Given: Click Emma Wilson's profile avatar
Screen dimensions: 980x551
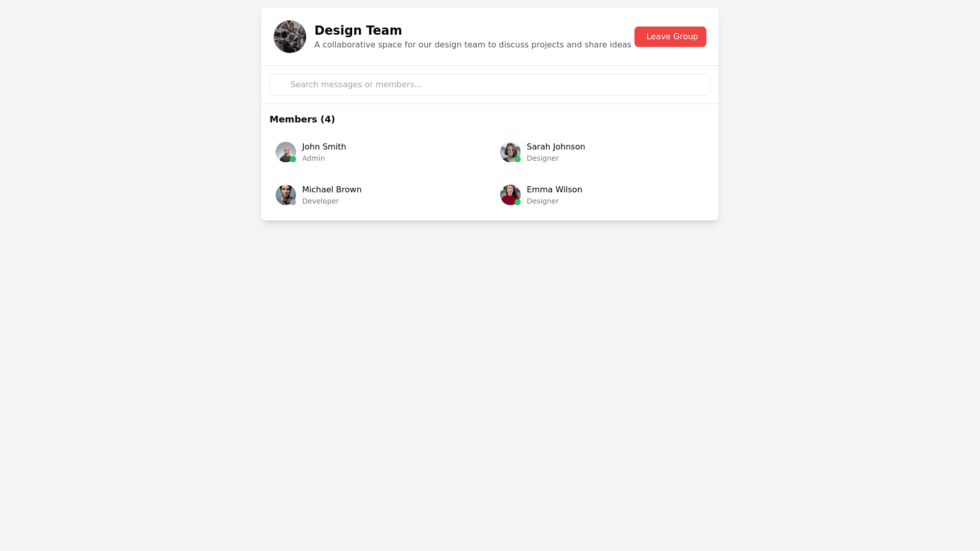Looking at the screenshot, I should coord(509,194).
